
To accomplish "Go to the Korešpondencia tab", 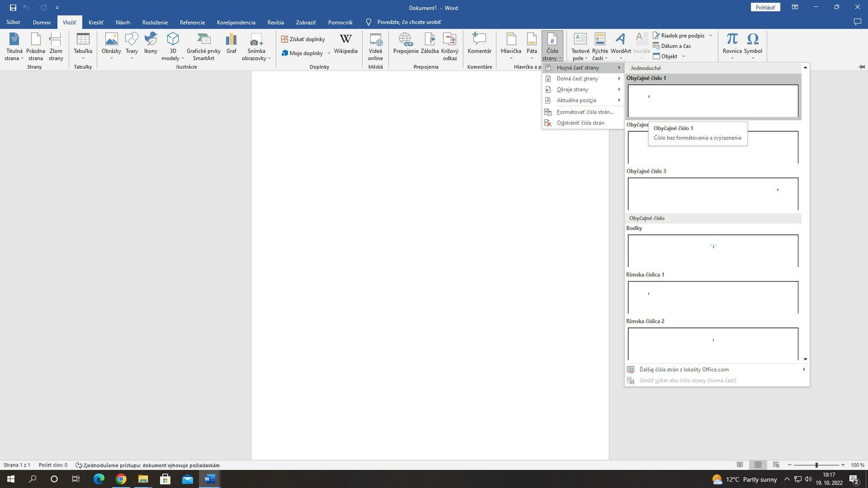I will (236, 23).
